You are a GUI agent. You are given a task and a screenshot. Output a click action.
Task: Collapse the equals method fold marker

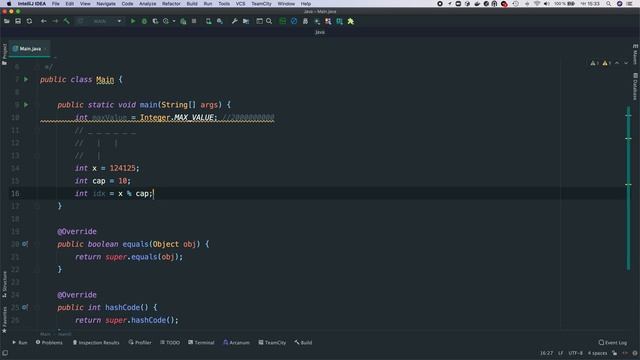[37, 244]
